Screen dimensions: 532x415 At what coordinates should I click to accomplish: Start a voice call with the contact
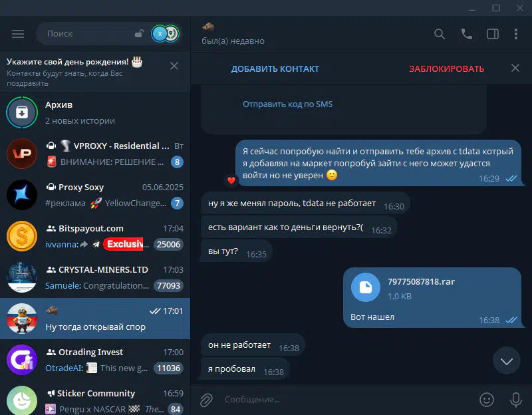point(467,34)
